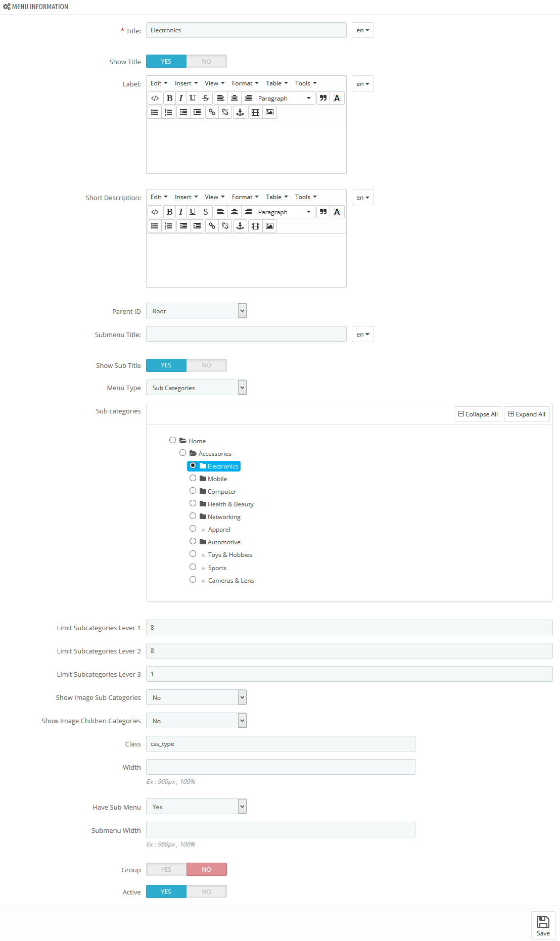
Task: Click anchor icon in Short Description editor
Action: [x=240, y=226]
